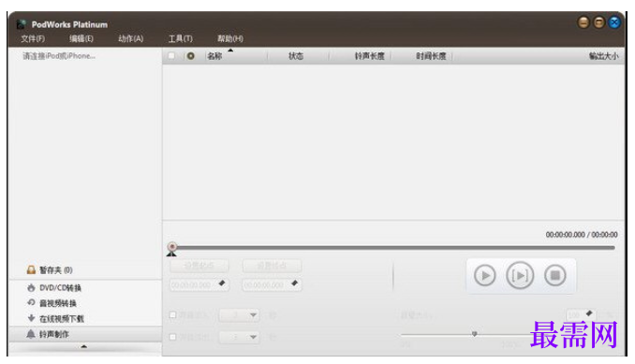This screenshot has width=635, height=364.
Task: Play the selected segment with bracketed play
Action: click(x=520, y=275)
